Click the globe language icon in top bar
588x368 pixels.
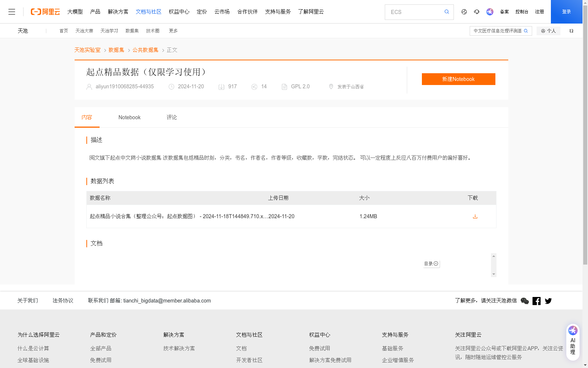(464, 12)
